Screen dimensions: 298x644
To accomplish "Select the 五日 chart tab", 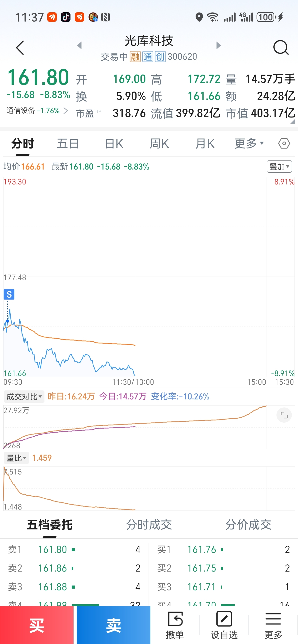I will [x=68, y=144].
